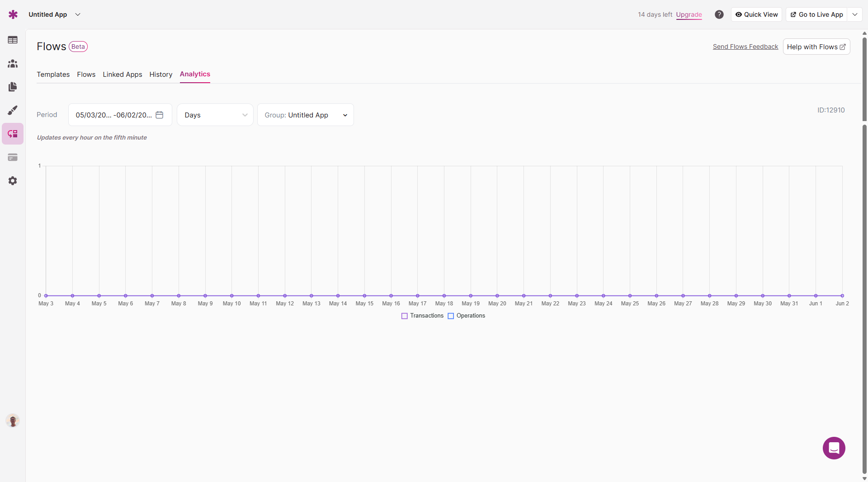Switch to the History tab
This screenshot has height=482, width=868.
161,75
